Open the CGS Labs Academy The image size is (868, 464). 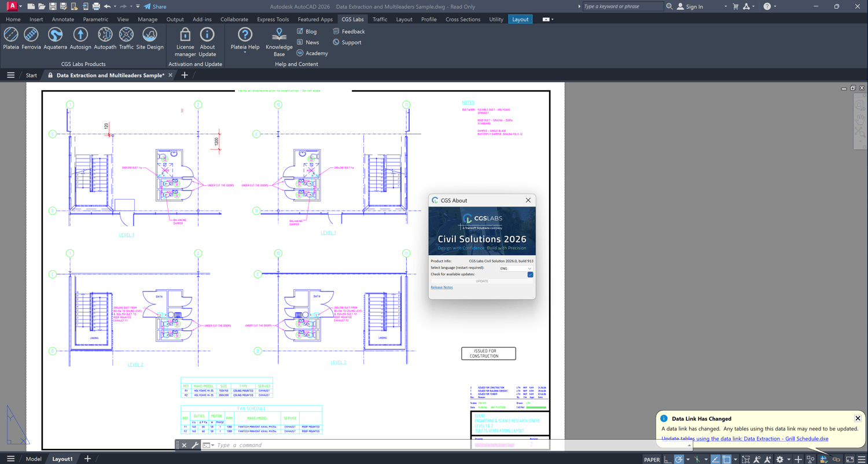click(312, 53)
